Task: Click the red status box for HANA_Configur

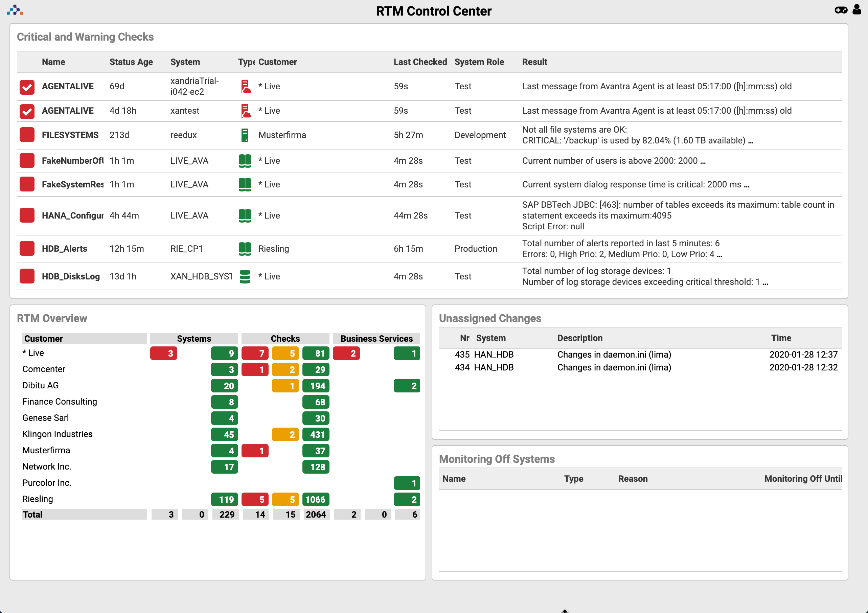Action: point(27,215)
